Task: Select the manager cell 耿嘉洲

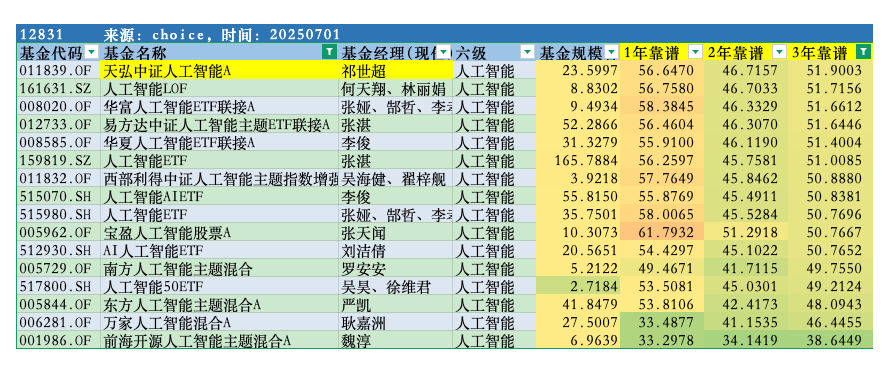Action: [396, 322]
